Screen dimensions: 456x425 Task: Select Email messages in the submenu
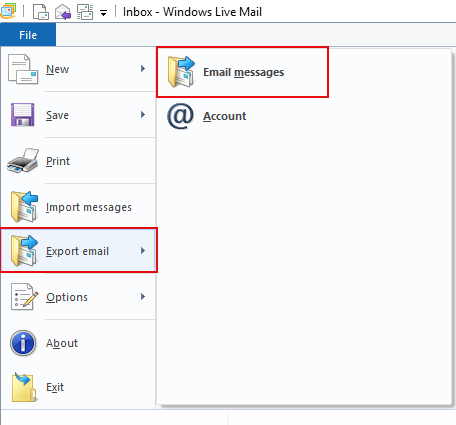coord(242,72)
